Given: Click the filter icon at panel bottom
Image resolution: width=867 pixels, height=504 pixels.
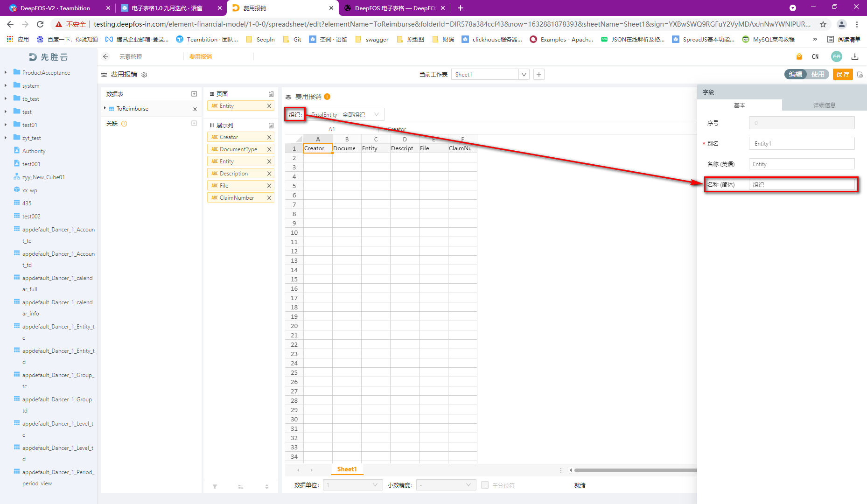Looking at the screenshot, I should (x=215, y=486).
